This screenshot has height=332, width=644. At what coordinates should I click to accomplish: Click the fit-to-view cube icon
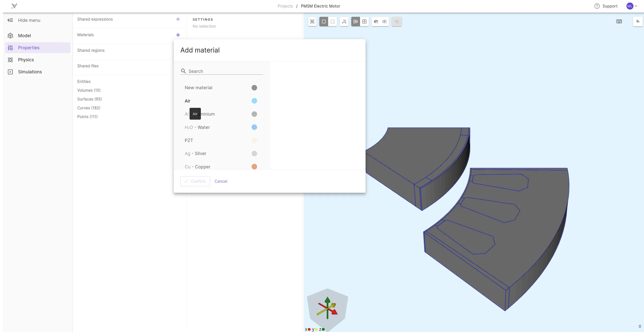[312, 22]
